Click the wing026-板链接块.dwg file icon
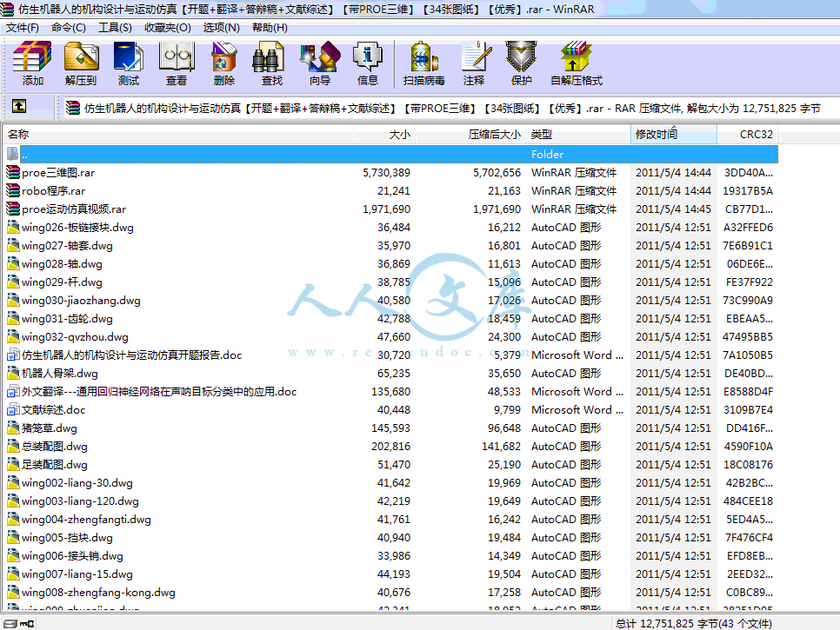The width and height of the screenshot is (840, 630). point(13,228)
